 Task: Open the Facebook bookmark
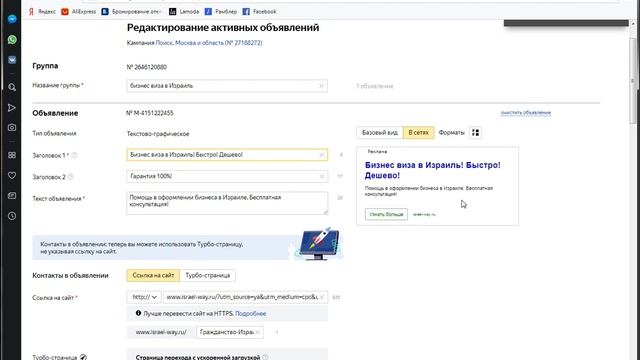coord(259,12)
